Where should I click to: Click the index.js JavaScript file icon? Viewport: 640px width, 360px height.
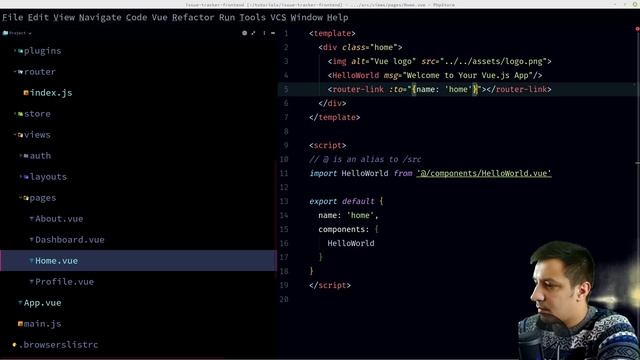coord(26,93)
